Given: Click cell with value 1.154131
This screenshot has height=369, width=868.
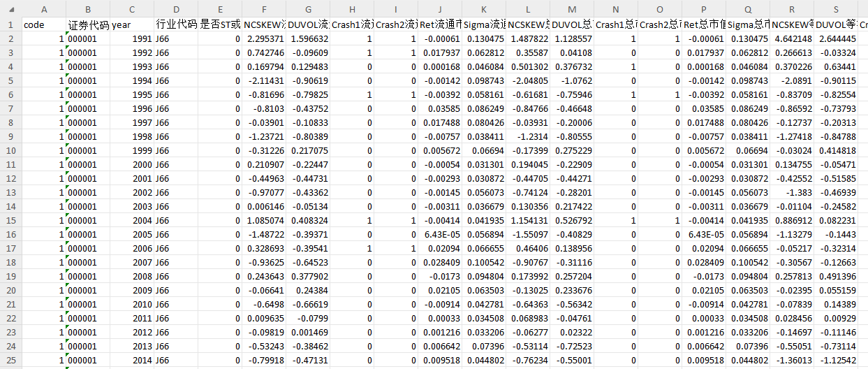Looking at the screenshot, I should pos(528,220).
